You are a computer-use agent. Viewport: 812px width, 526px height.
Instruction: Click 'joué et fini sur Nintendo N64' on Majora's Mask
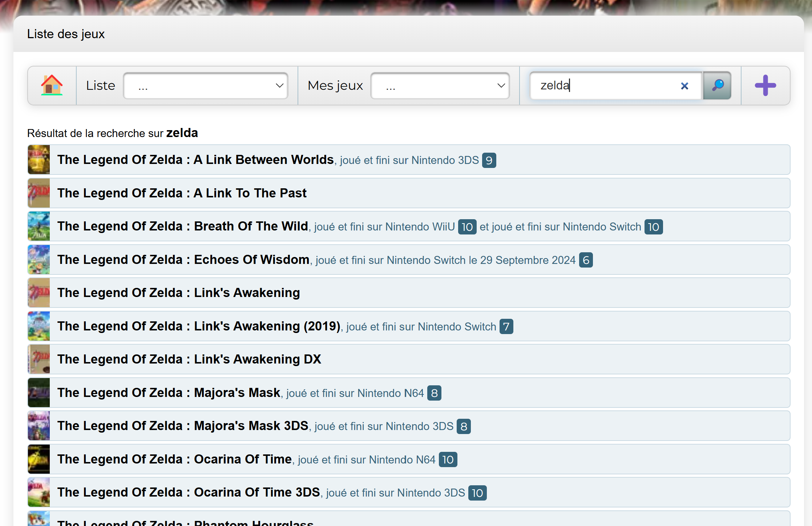[355, 393]
